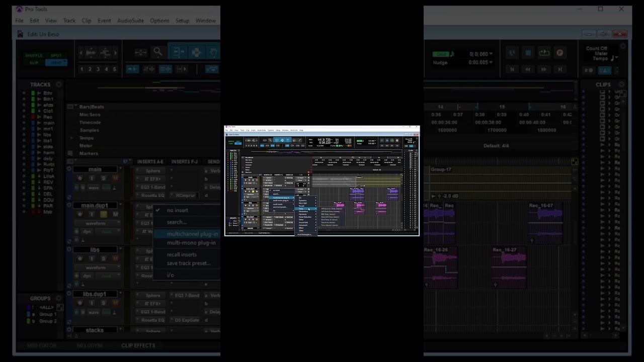Switch to the MELODYNE tab

click(x=249, y=233)
